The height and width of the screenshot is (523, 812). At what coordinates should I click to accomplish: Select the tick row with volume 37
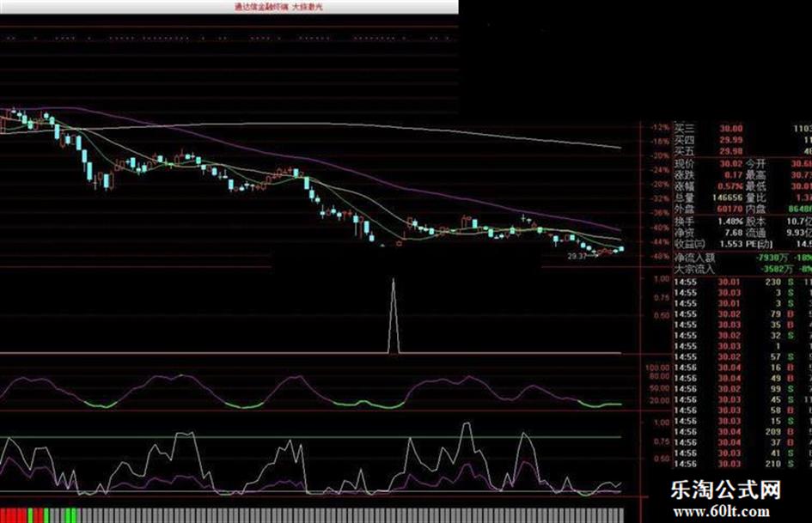point(742,443)
